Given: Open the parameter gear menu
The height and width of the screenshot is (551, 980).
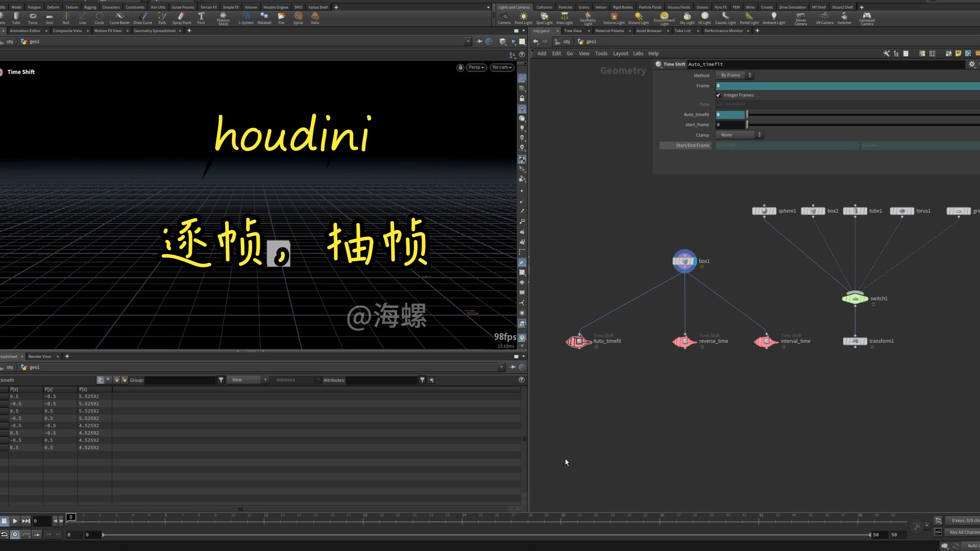Looking at the screenshot, I should (x=972, y=64).
